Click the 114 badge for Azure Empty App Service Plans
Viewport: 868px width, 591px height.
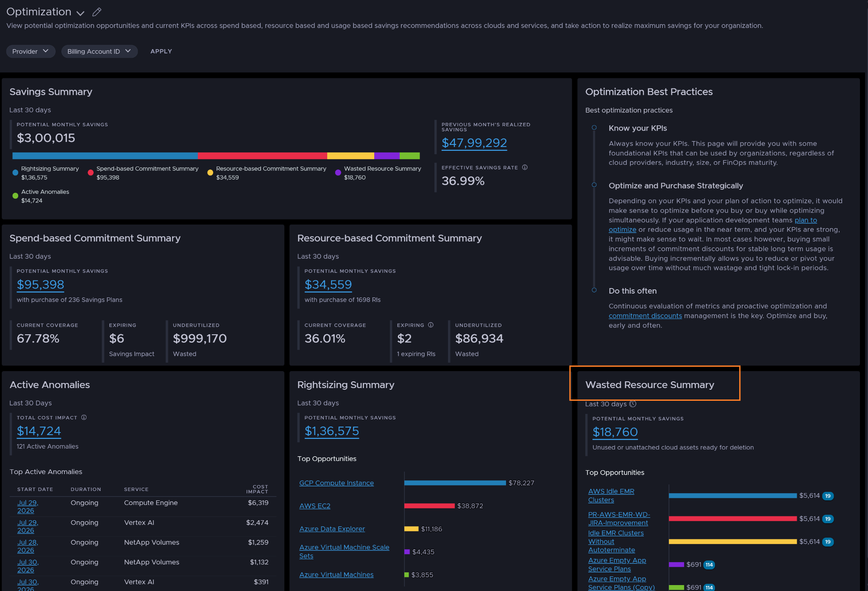709,565
